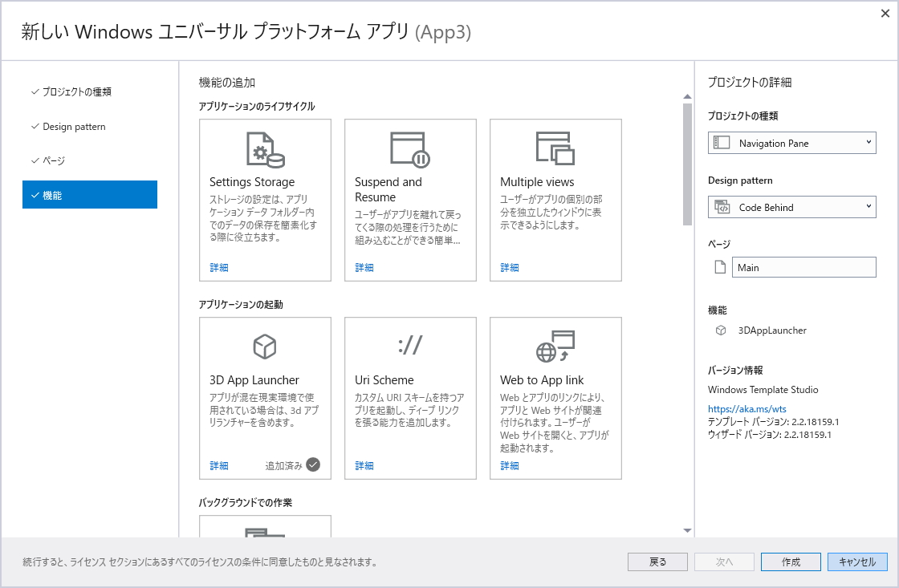Click the Main page name field
This screenshot has width=899, height=588.
803,266
